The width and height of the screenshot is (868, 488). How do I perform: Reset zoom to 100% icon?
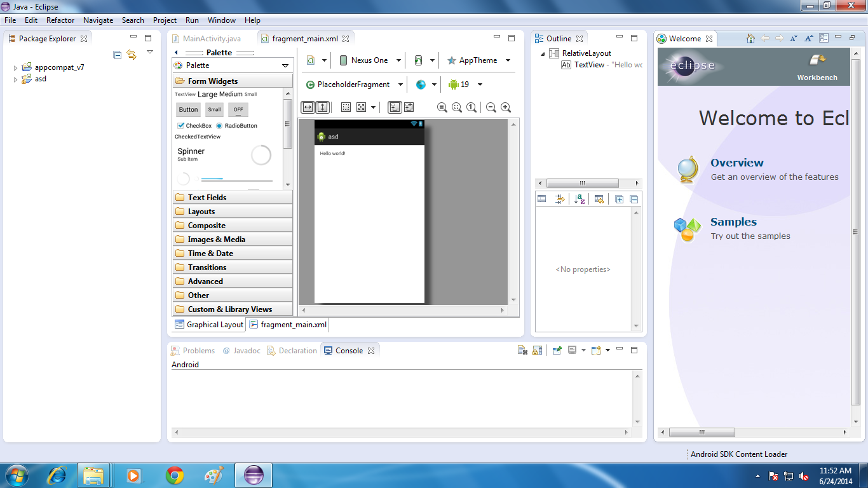click(471, 107)
